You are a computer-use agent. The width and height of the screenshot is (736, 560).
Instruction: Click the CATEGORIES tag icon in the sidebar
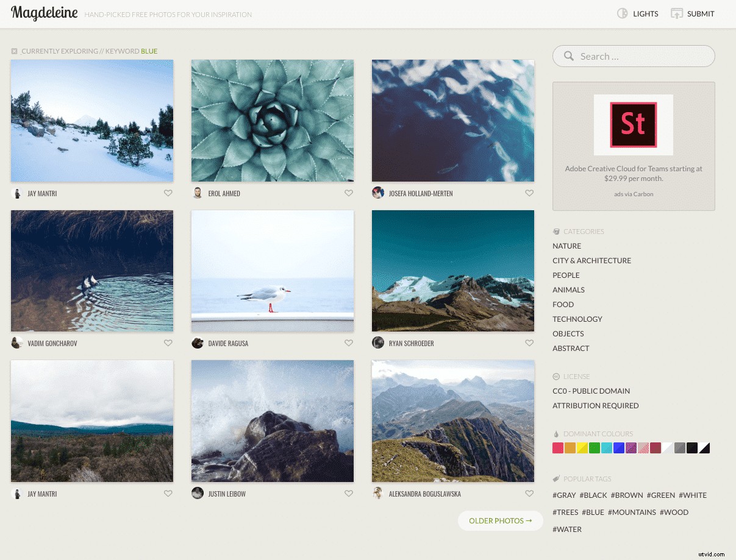556,232
